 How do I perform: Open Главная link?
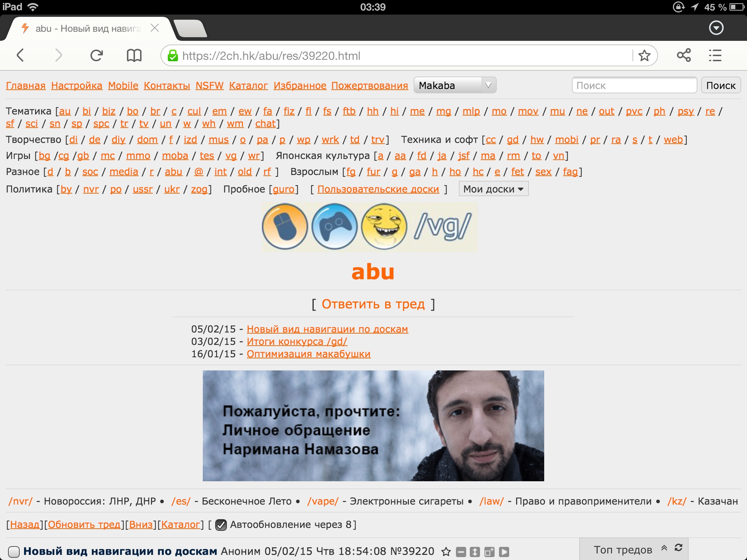pos(26,86)
